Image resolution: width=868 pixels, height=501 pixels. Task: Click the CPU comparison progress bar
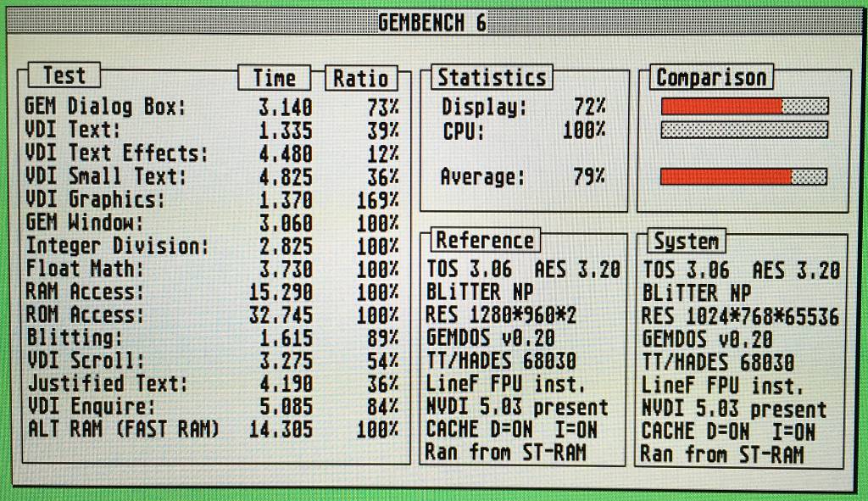pyautogui.click(x=744, y=130)
